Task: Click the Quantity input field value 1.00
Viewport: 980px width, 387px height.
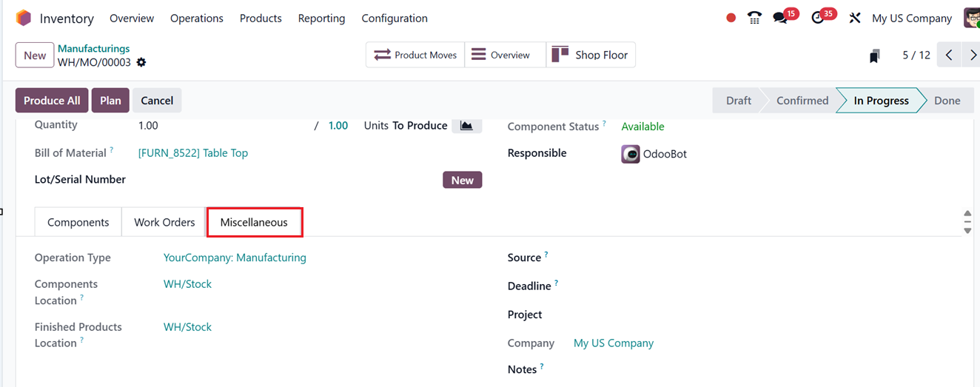Action: [x=148, y=126]
